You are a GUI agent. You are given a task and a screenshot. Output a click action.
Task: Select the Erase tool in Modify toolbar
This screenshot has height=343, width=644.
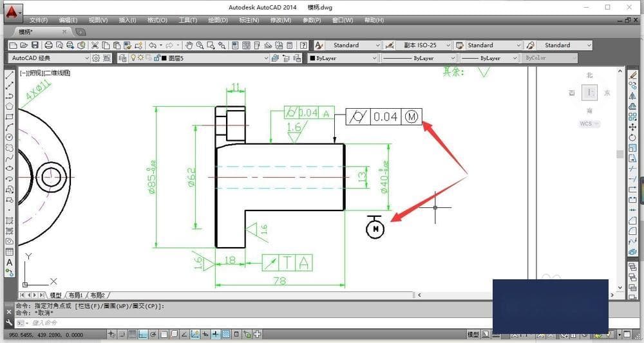coord(632,75)
